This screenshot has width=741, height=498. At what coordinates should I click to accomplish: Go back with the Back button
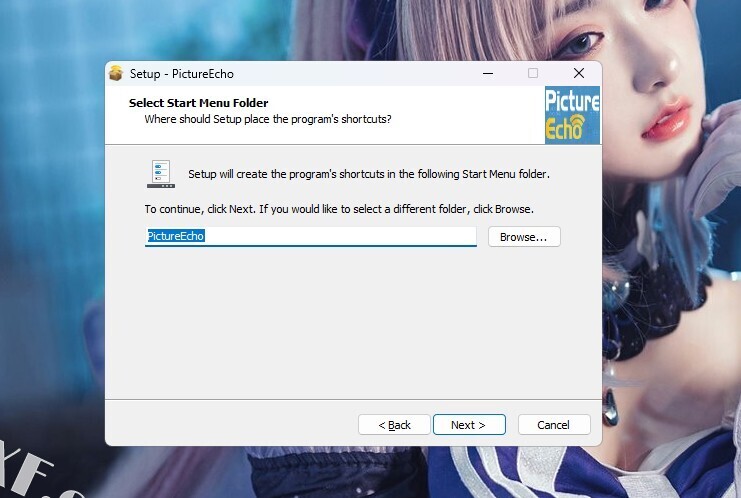394,425
